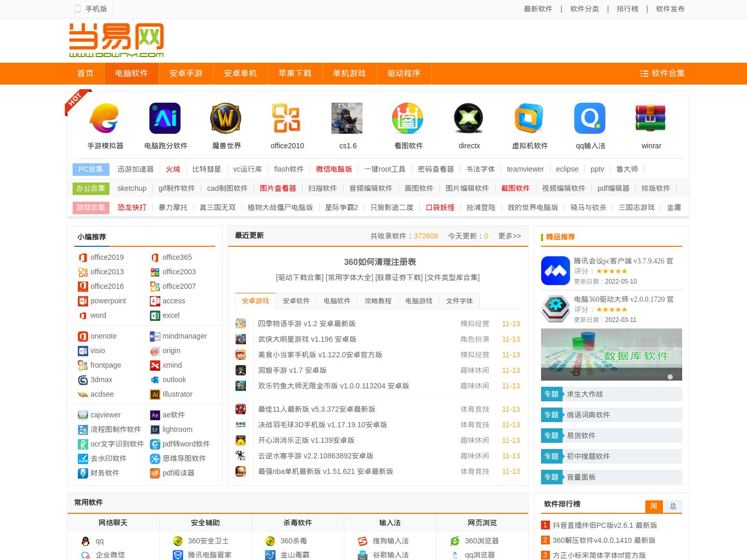Open the qq输入法 icon
The height and width of the screenshot is (560, 747).
tap(590, 118)
